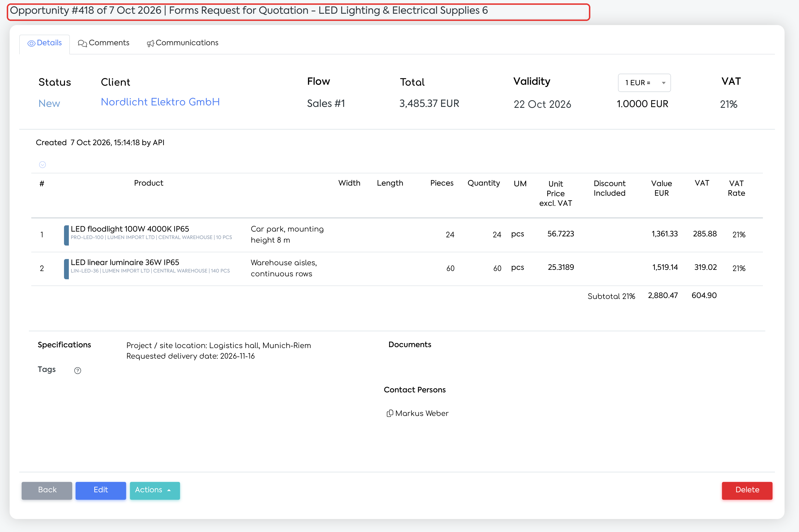
Task: Click the Documents section heading
Action: (x=410, y=345)
